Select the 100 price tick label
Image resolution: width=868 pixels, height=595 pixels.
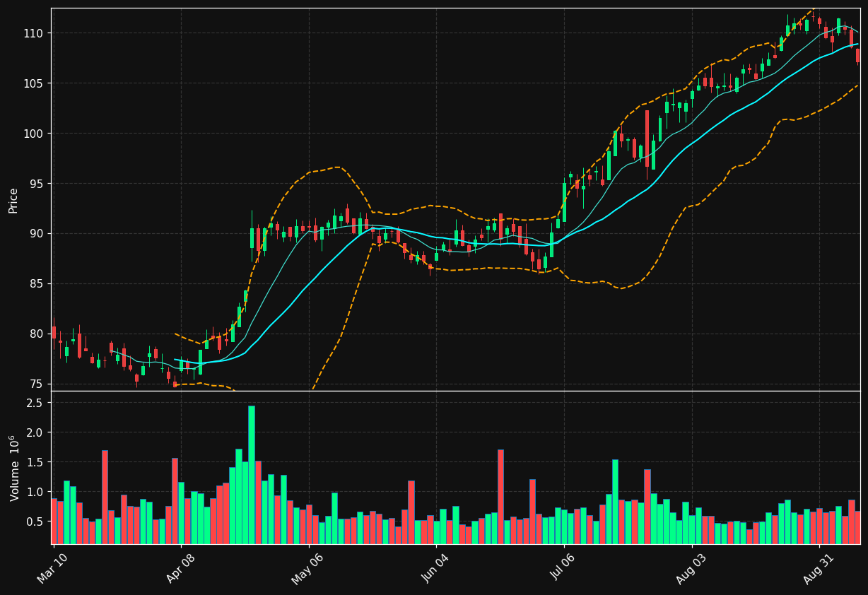pyautogui.click(x=32, y=134)
